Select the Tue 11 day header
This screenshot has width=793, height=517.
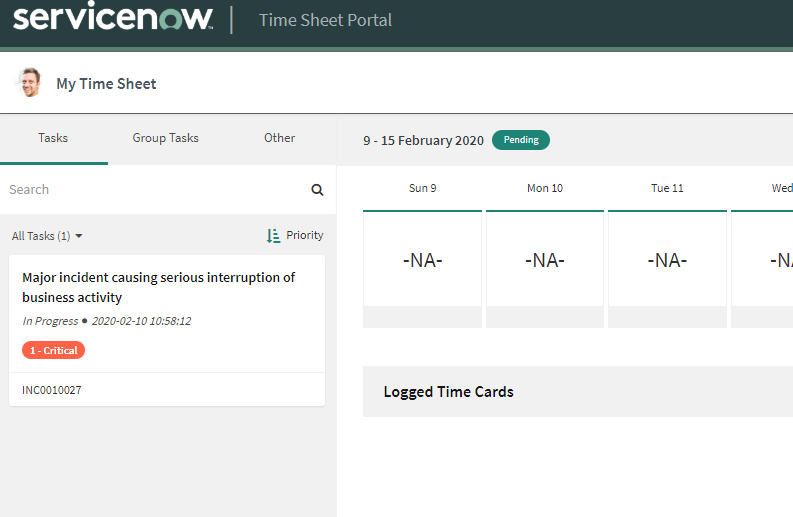(x=667, y=188)
